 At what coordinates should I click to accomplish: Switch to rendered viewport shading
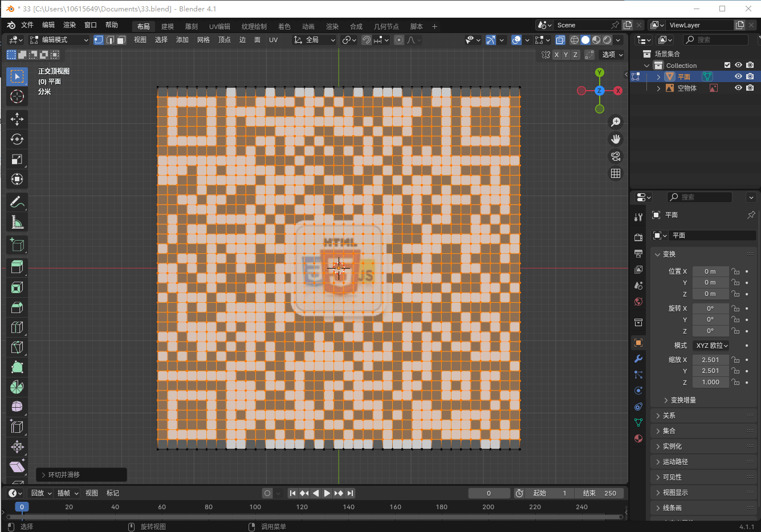coord(607,40)
